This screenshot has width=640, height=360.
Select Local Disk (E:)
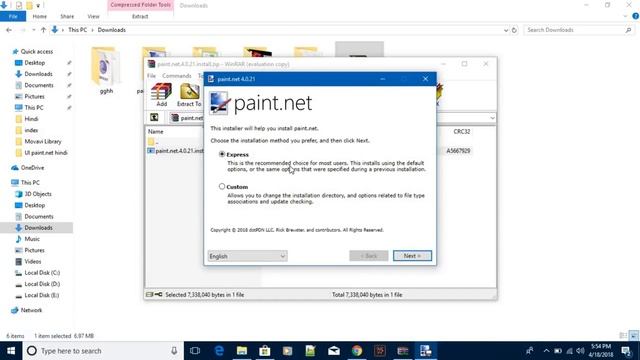tap(42, 295)
